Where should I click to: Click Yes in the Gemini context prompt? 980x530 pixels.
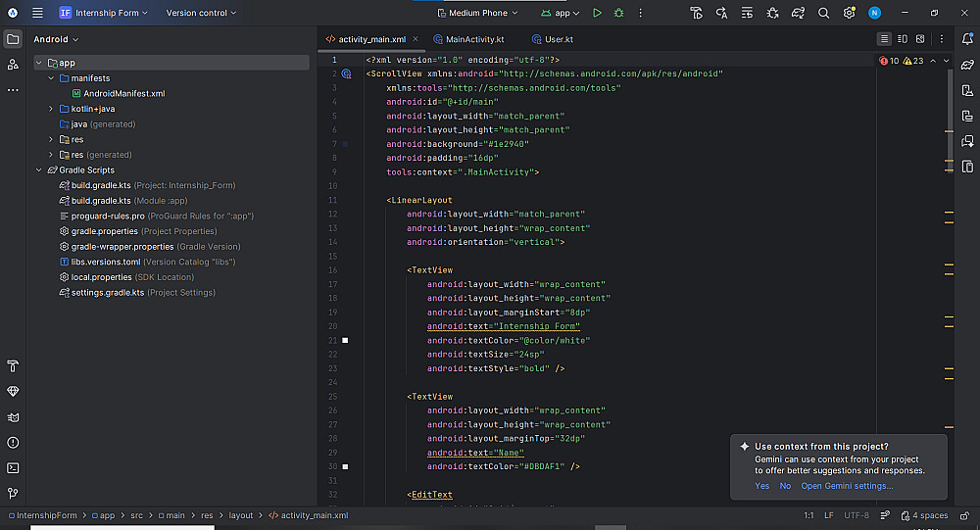point(761,486)
